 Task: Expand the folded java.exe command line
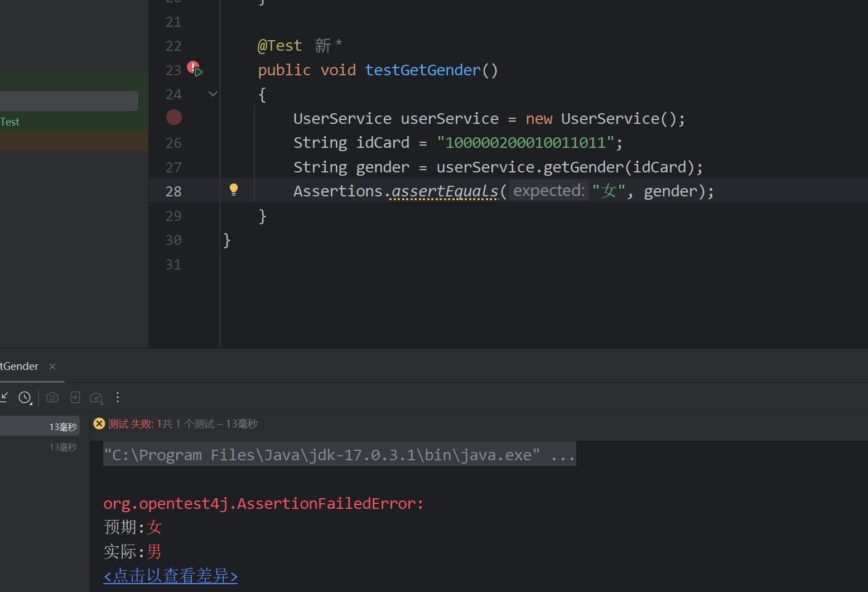click(562, 455)
